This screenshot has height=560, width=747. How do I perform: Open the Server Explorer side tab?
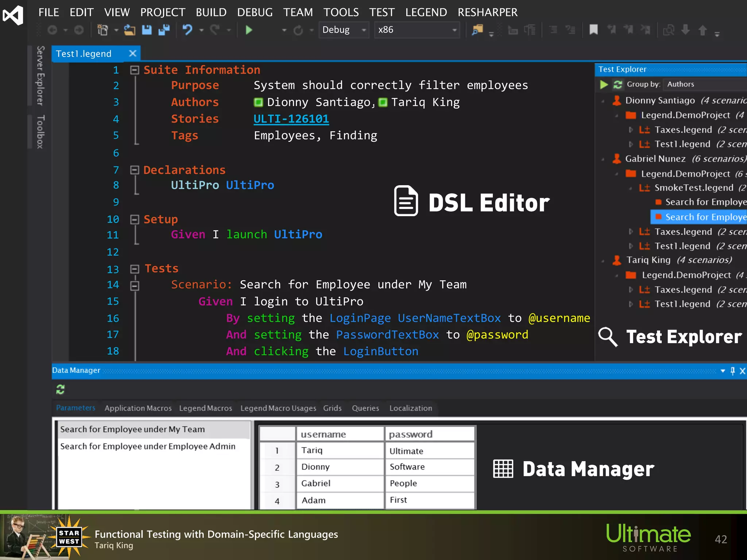click(40, 76)
